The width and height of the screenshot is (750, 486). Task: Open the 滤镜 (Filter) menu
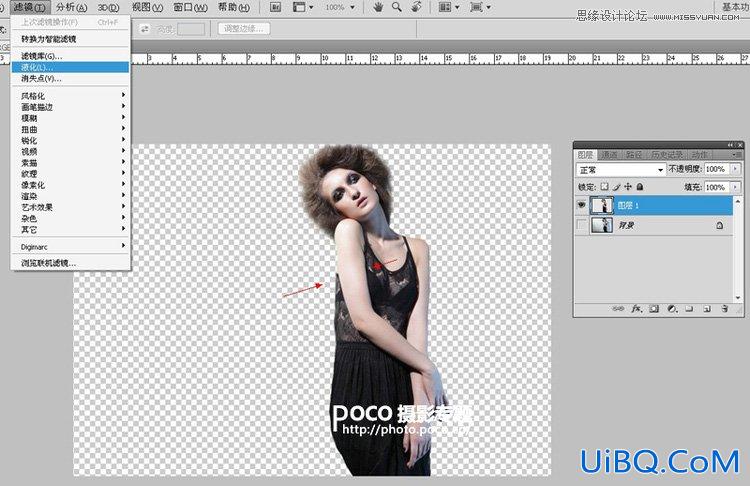coord(29,7)
